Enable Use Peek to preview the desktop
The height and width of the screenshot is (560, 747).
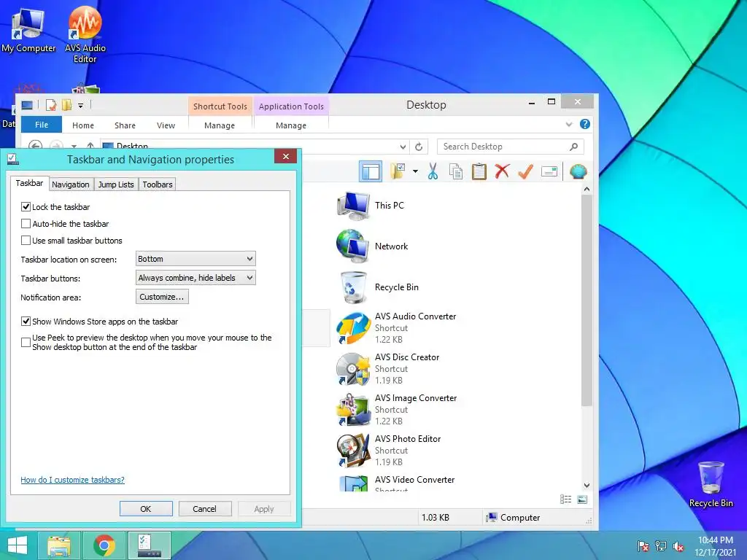pos(26,343)
